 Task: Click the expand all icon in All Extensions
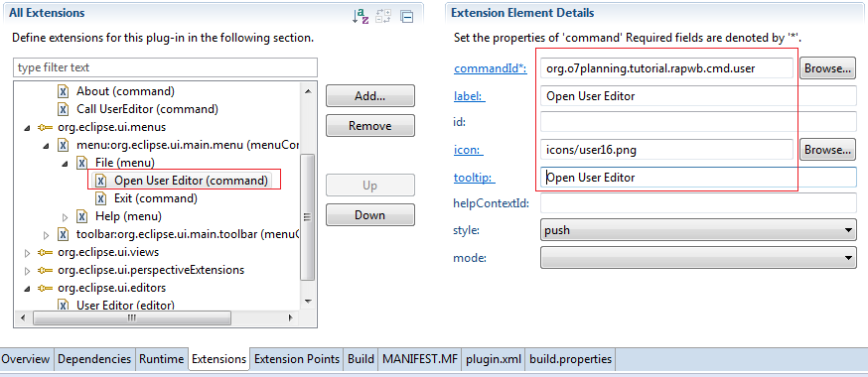(x=383, y=16)
